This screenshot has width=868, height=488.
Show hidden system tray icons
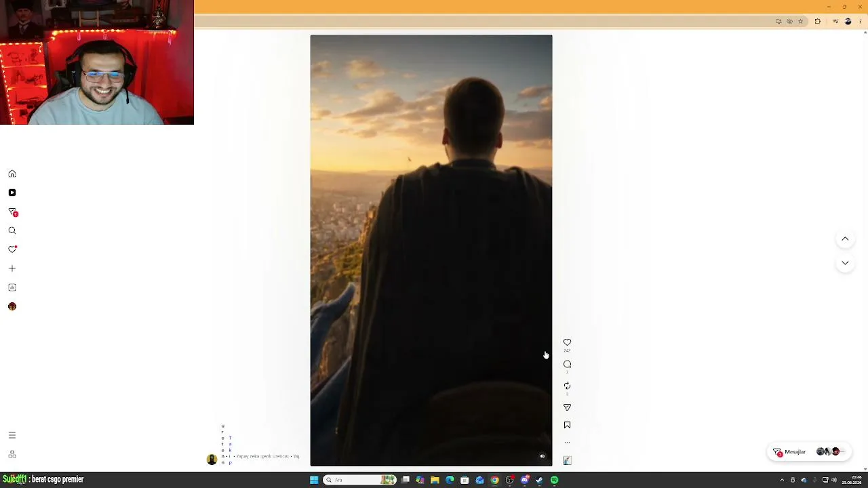coord(782,480)
